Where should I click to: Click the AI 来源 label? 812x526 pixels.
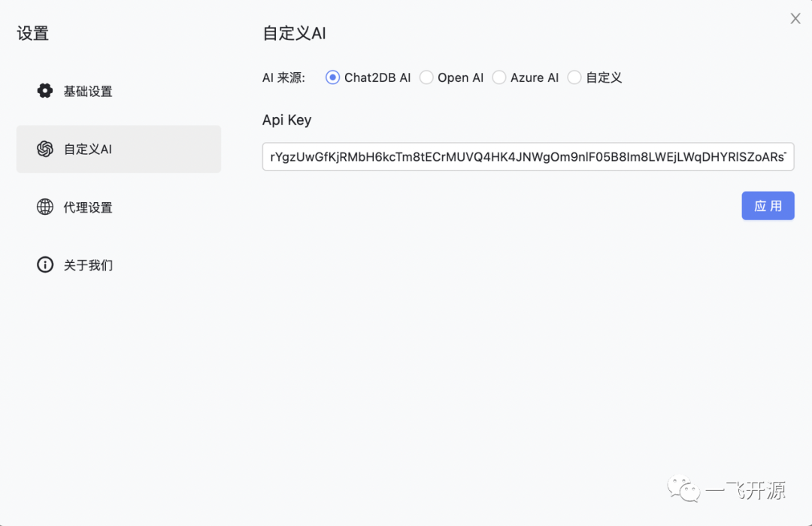[283, 77]
